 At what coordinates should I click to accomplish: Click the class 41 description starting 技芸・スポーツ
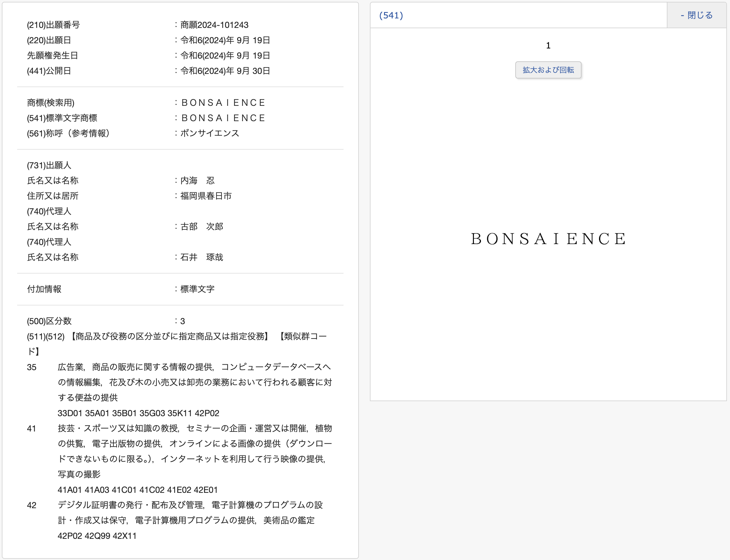[x=195, y=451]
